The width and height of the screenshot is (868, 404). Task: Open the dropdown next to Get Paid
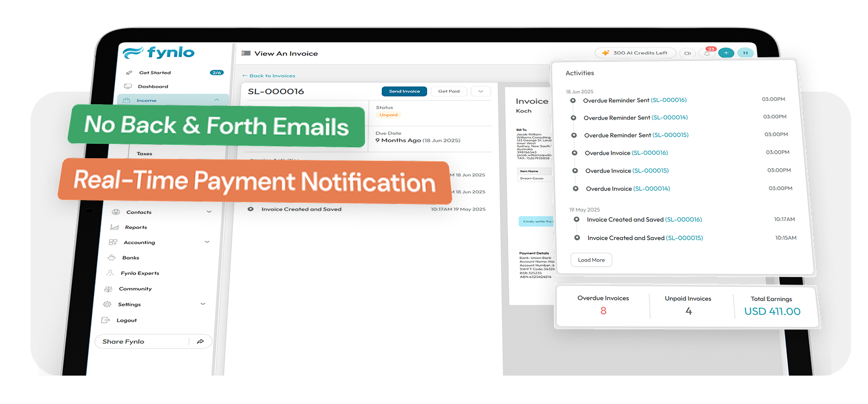480,92
